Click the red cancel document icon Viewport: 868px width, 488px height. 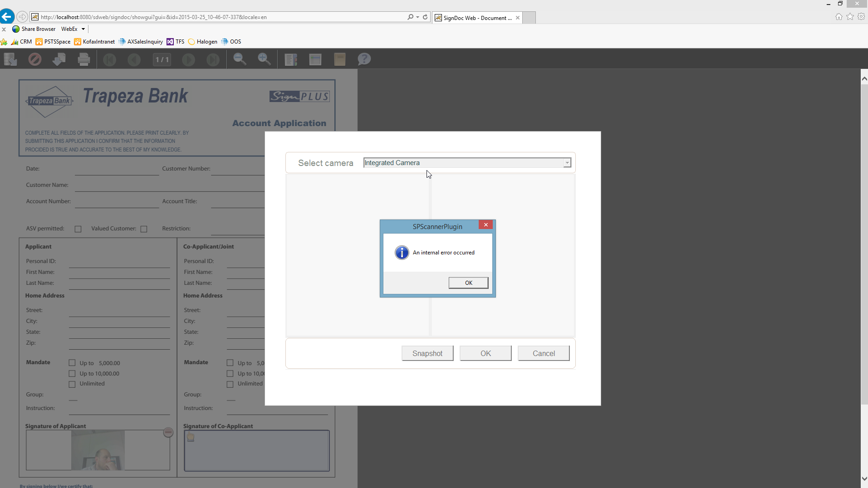[x=35, y=59]
